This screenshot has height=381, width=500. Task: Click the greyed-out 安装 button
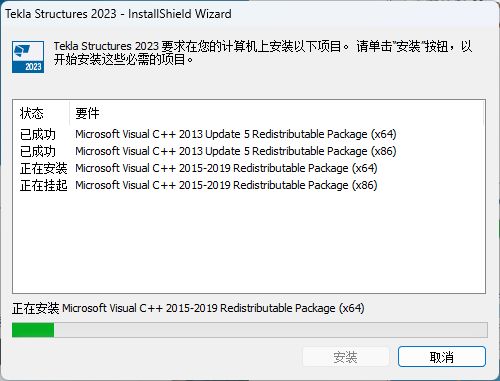pos(346,357)
